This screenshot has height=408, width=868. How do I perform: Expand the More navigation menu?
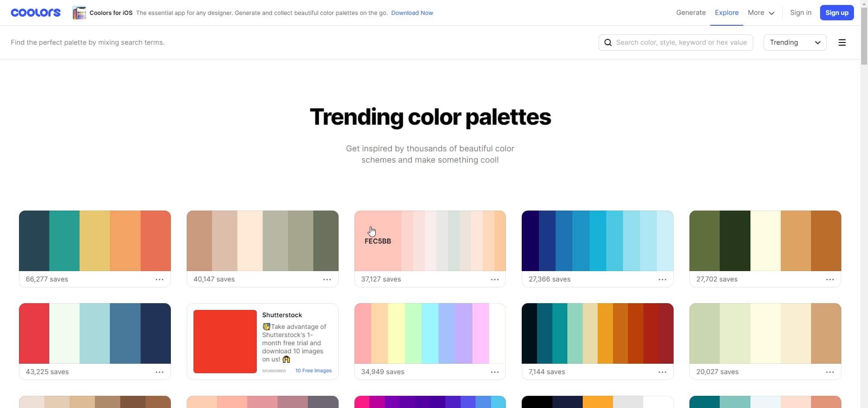pyautogui.click(x=760, y=12)
